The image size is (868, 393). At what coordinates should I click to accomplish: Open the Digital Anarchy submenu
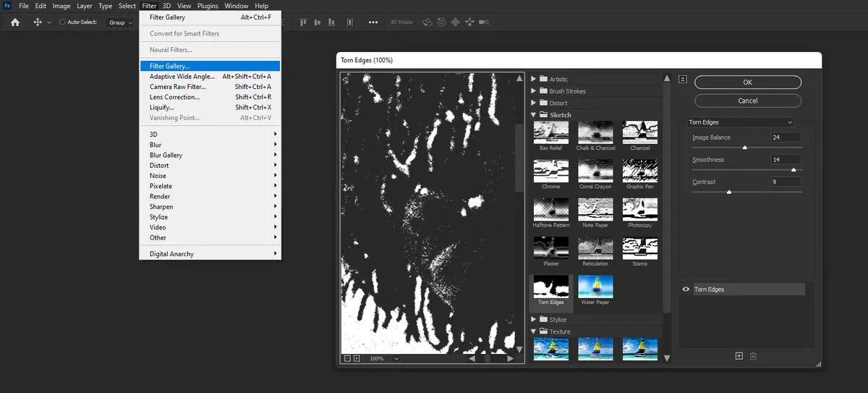(x=210, y=254)
